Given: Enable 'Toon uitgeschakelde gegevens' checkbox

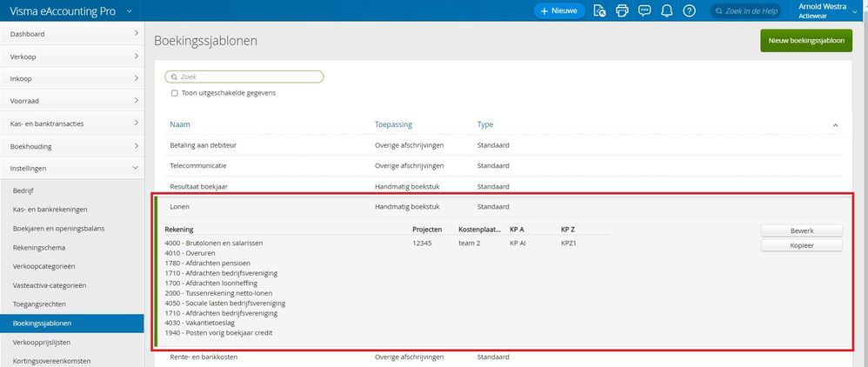Looking at the screenshot, I should pyautogui.click(x=175, y=93).
